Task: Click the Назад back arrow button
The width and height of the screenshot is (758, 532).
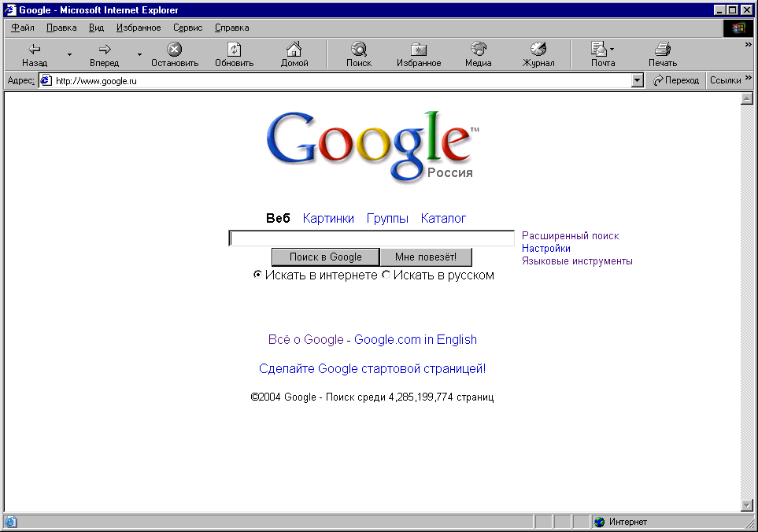Action: pyautogui.click(x=35, y=54)
